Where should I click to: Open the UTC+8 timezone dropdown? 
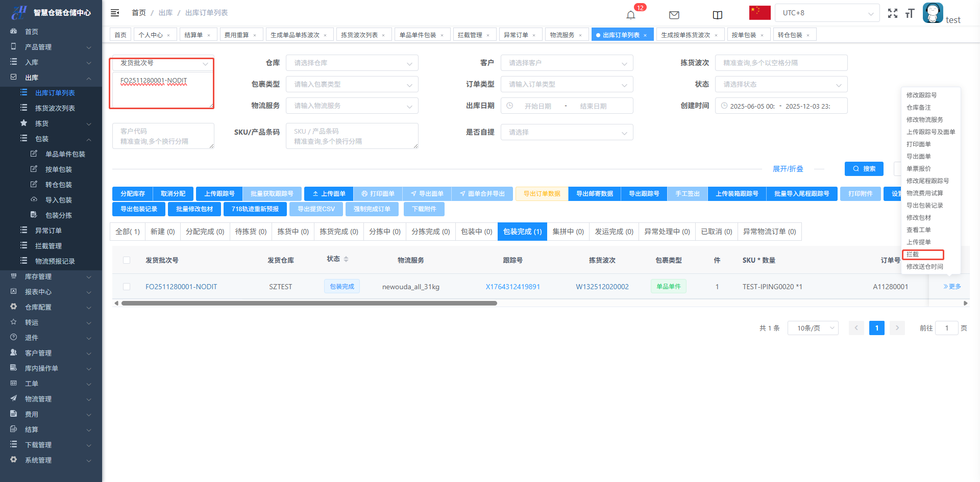pos(827,13)
